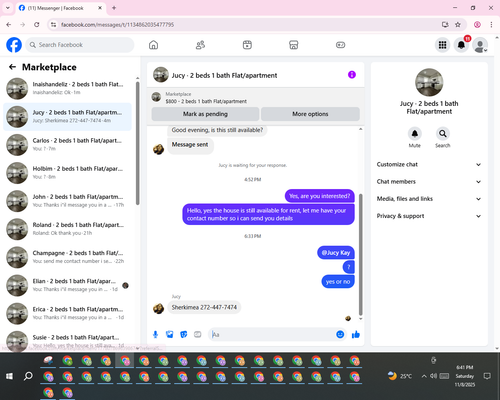Open the account profile avatar menu
The image size is (500, 400).
click(480, 45)
